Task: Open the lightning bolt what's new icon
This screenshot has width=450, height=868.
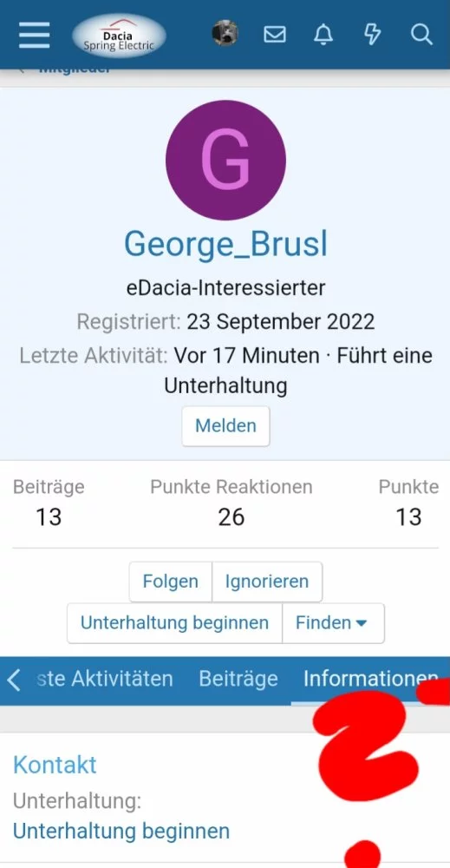Action: pos(372,35)
